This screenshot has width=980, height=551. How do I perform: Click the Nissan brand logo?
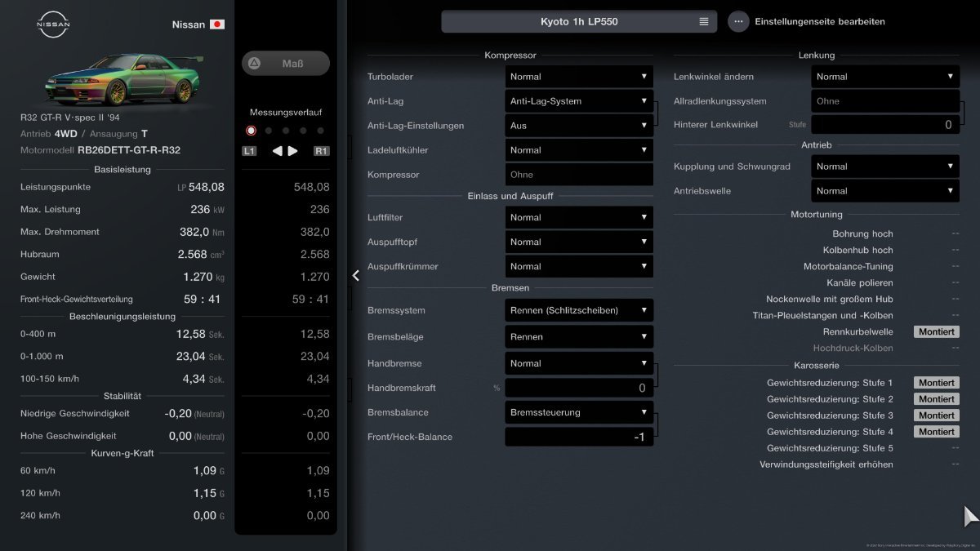click(x=54, y=25)
